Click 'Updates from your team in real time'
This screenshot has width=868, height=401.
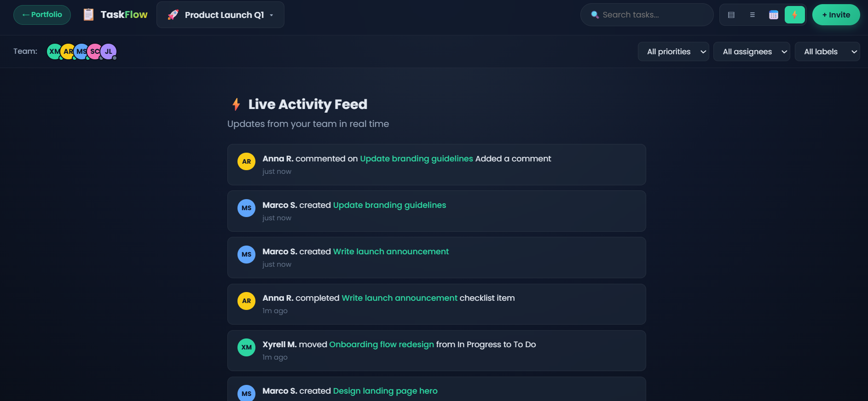(x=308, y=124)
